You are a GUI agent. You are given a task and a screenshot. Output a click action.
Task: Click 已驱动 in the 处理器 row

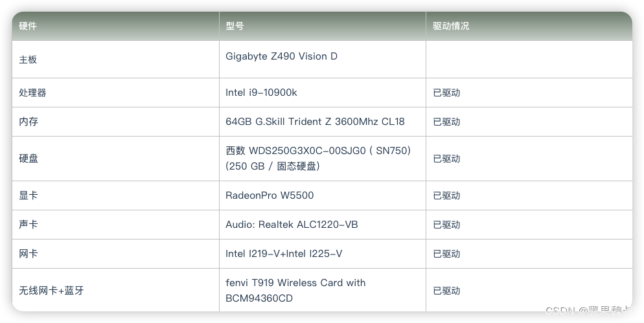click(446, 93)
